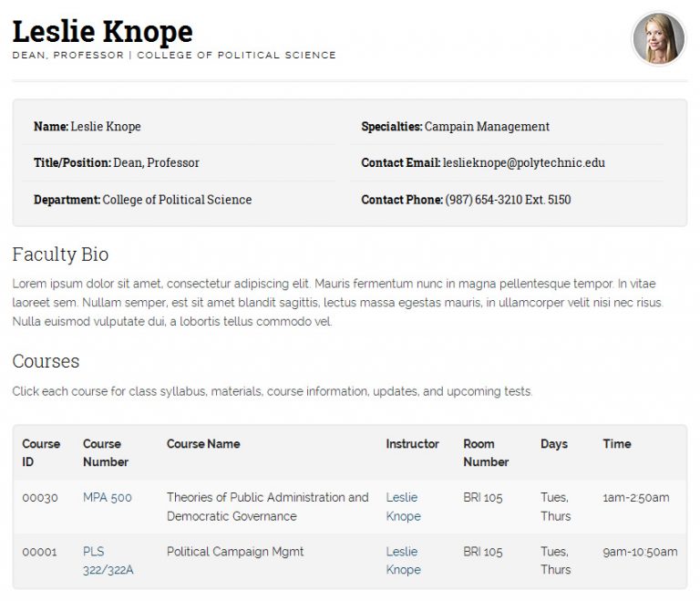Screen dimensions: 700x601
Task: Click the Leslie Knope page title heading
Action: click(x=102, y=32)
